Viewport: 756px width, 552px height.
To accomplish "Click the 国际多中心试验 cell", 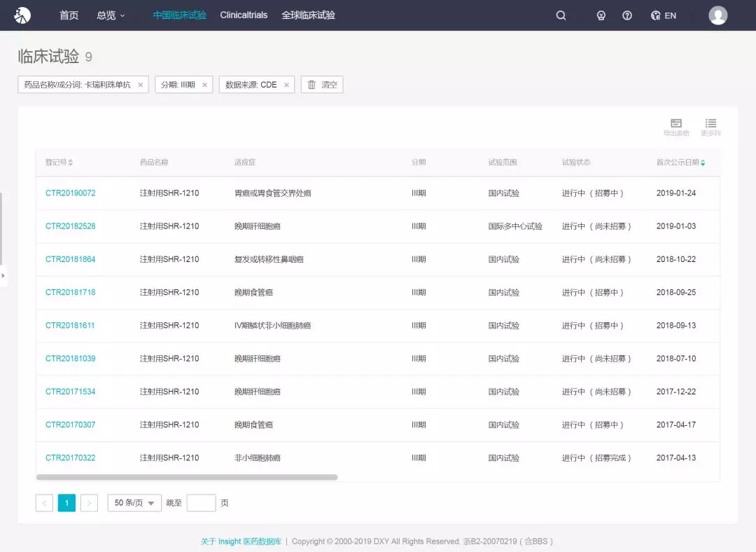I will click(515, 226).
